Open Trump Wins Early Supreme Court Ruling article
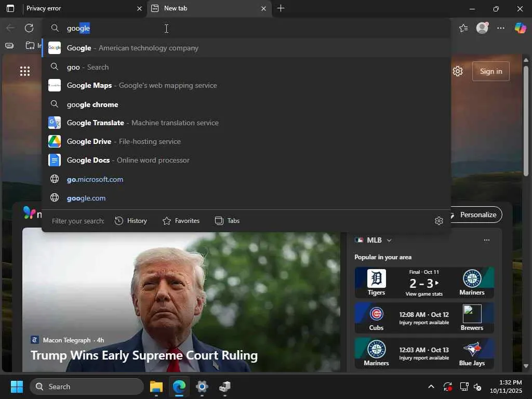Viewport: 532px width, 399px height. pyautogui.click(x=144, y=355)
